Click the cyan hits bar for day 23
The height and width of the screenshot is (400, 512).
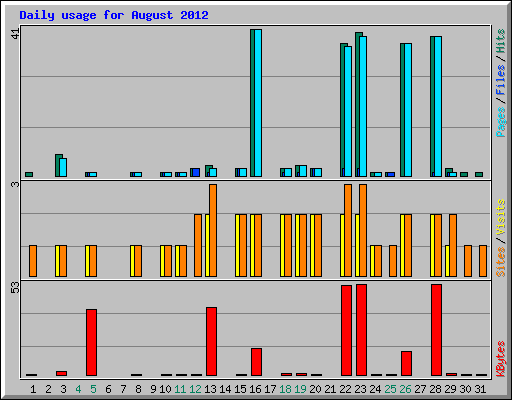click(x=363, y=106)
